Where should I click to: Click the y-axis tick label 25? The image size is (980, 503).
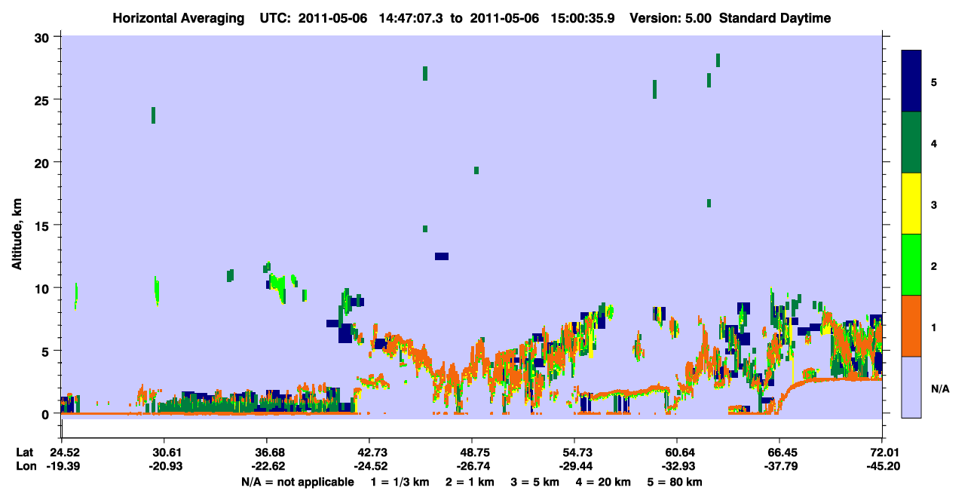coord(44,100)
